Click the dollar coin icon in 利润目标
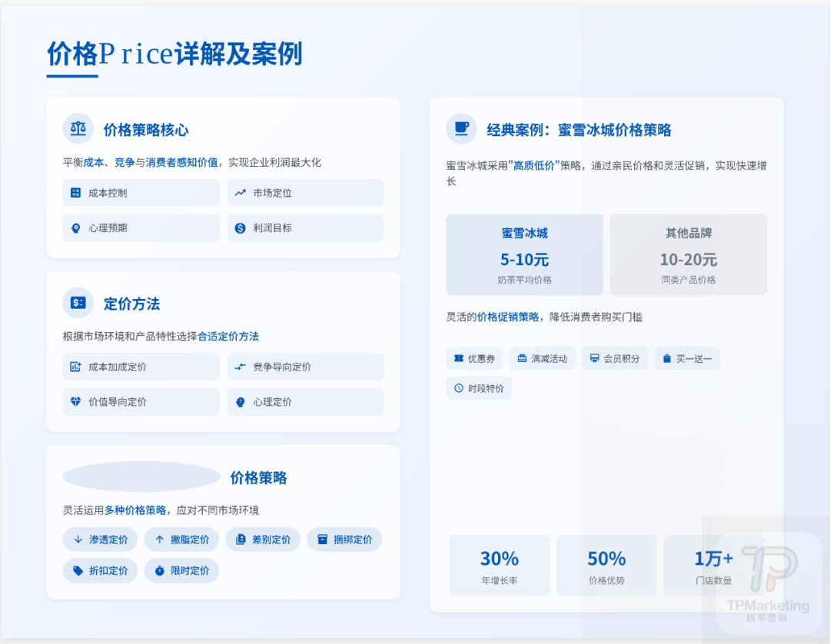This screenshot has width=830, height=644. coord(241,228)
